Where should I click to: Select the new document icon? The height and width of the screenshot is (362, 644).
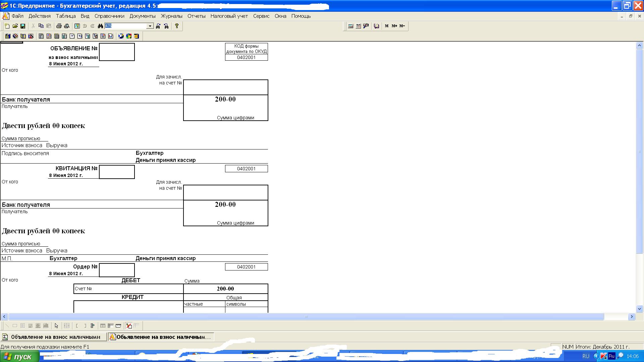[7, 25]
